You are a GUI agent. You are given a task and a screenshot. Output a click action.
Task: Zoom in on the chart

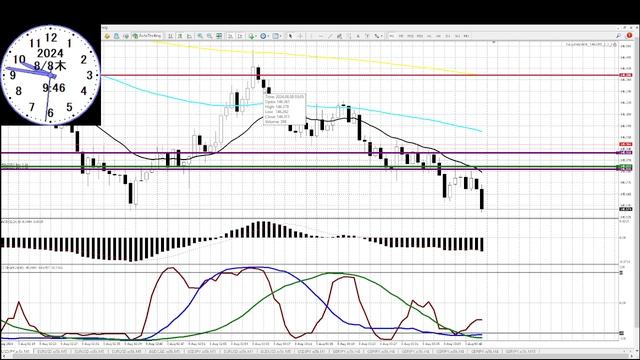(x=200, y=36)
